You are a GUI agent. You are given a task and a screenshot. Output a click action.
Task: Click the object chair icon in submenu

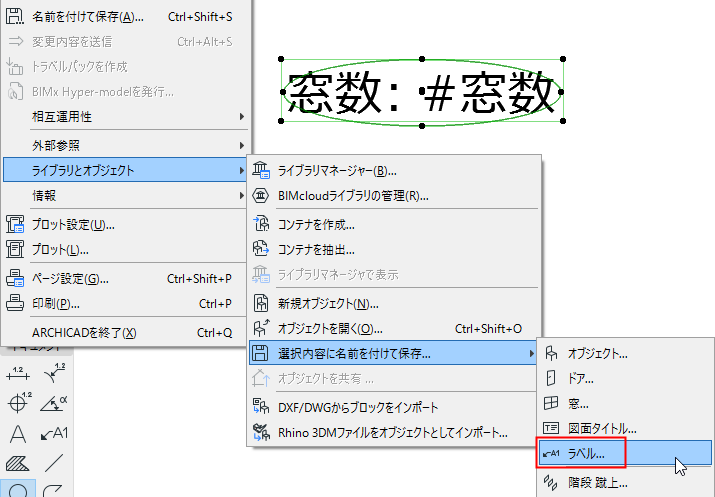tap(551, 353)
